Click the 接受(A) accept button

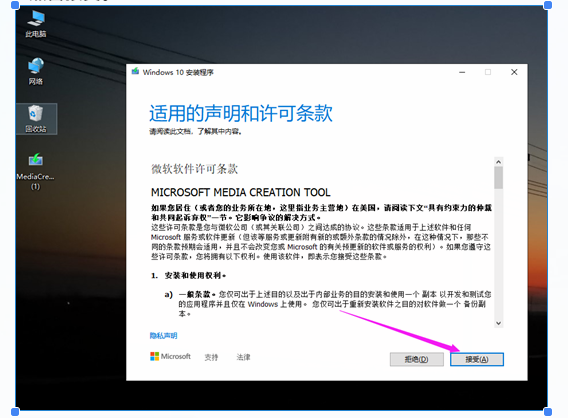[477, 359]
